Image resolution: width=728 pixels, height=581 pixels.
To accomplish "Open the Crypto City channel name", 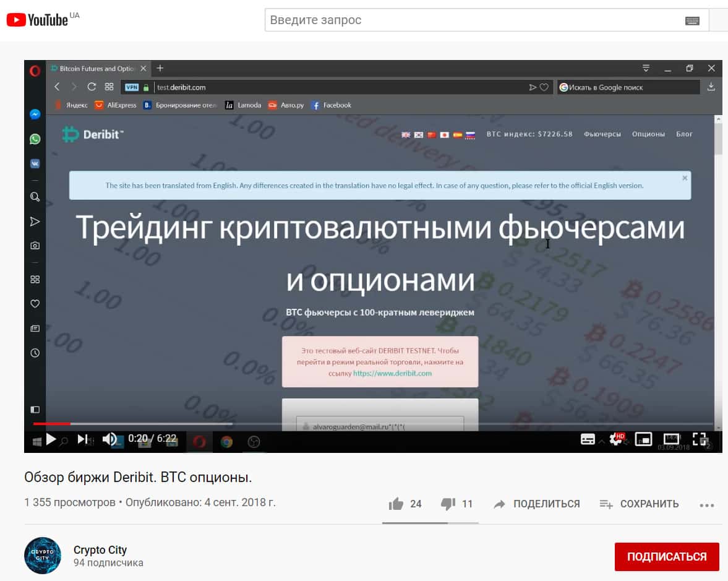I will tap(100, 550).
